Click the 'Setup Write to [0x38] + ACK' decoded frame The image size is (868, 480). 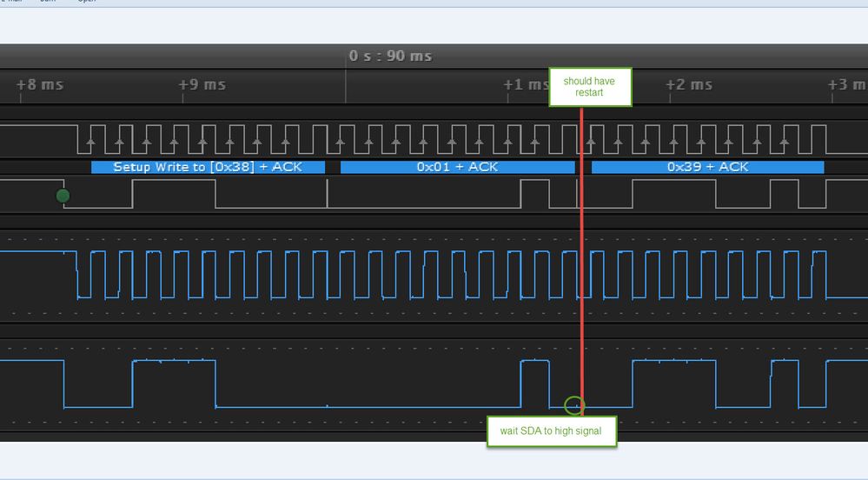pyautogui.click(x=209, y=167)
